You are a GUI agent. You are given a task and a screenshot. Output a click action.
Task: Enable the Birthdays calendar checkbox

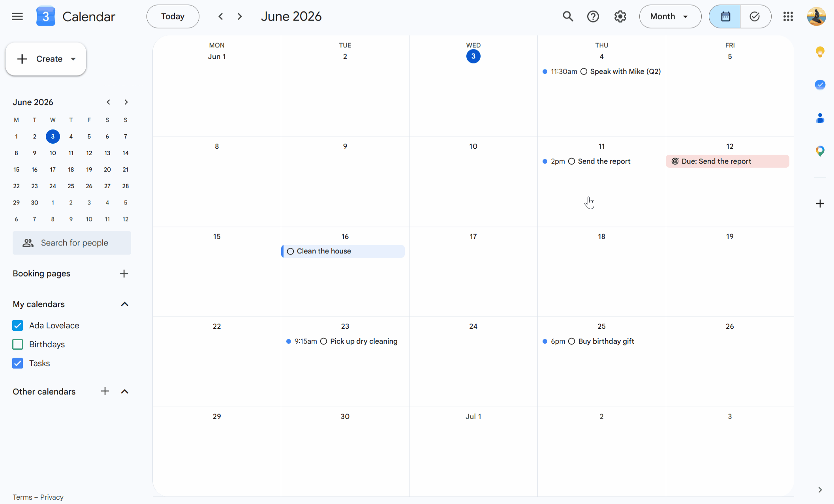(18, 345)
